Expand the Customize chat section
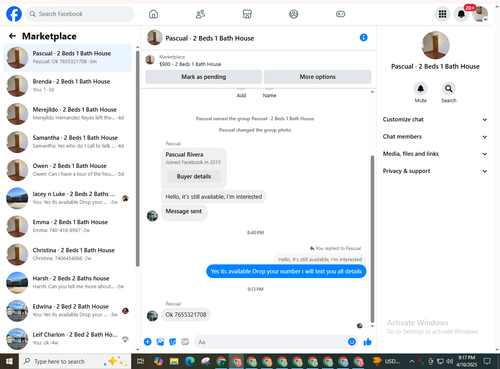The image size is (500, 369). point(435,119)
